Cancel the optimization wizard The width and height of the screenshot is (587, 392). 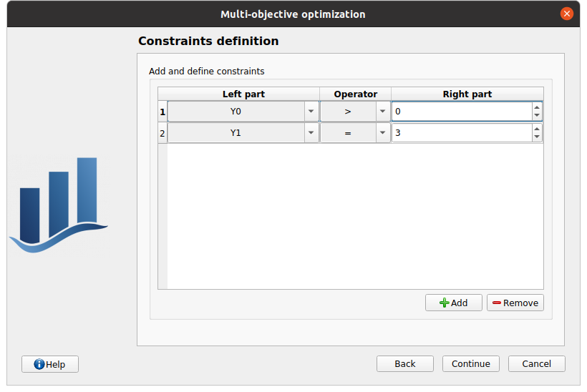tap(536, 363)
